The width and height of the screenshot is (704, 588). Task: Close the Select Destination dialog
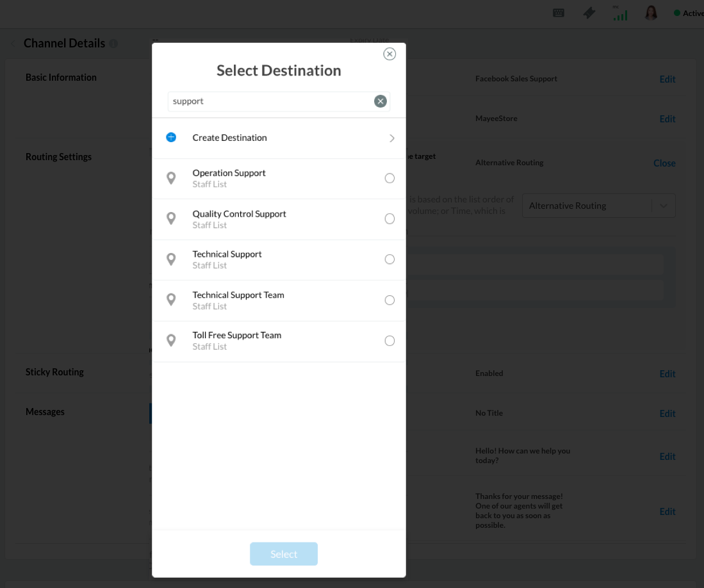389,54
